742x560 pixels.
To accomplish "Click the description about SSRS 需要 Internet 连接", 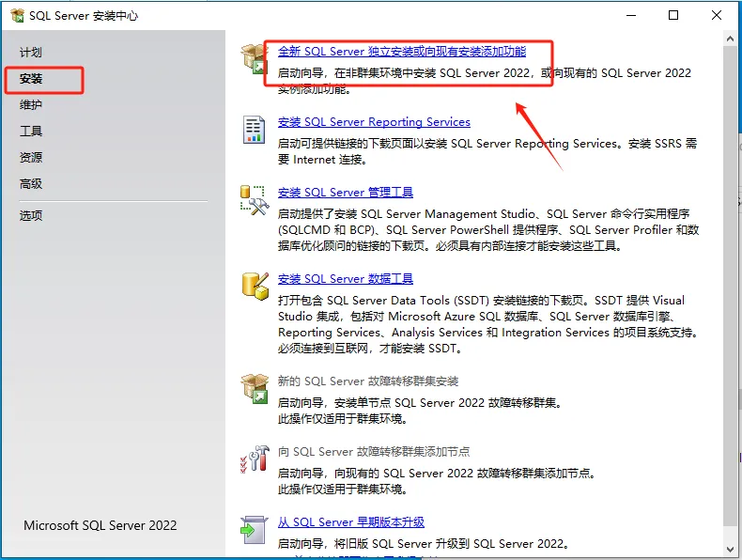I will point(487,151).
